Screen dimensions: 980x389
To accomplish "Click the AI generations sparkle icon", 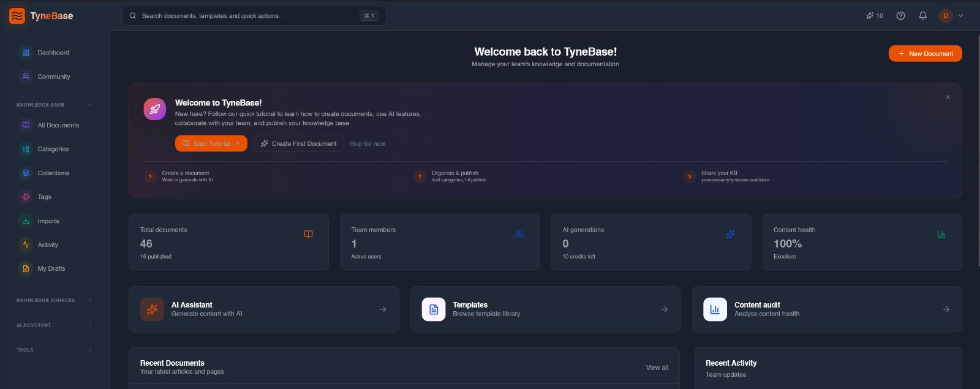I will click(x=731, y=234).
